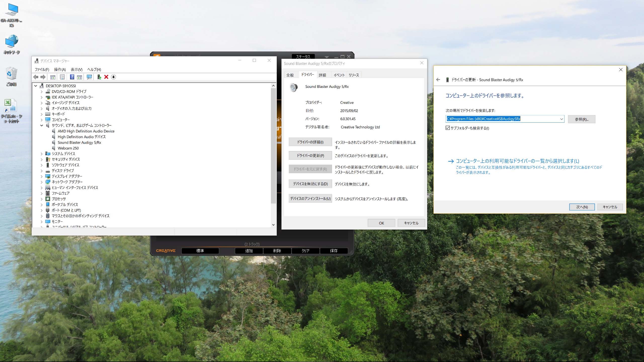Expand the DVD/CD-ROM drives node
The image size is (644, 362).
pos(42,92)
